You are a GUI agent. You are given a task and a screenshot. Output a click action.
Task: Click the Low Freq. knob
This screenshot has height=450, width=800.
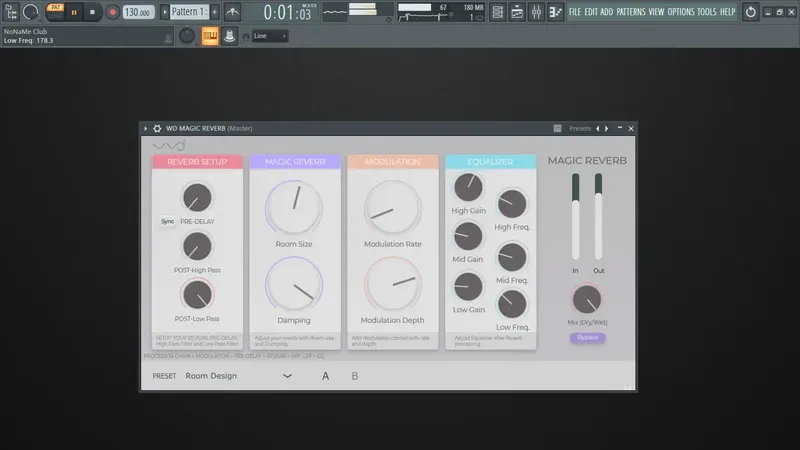pyautogui.click(x=512, y=304)
